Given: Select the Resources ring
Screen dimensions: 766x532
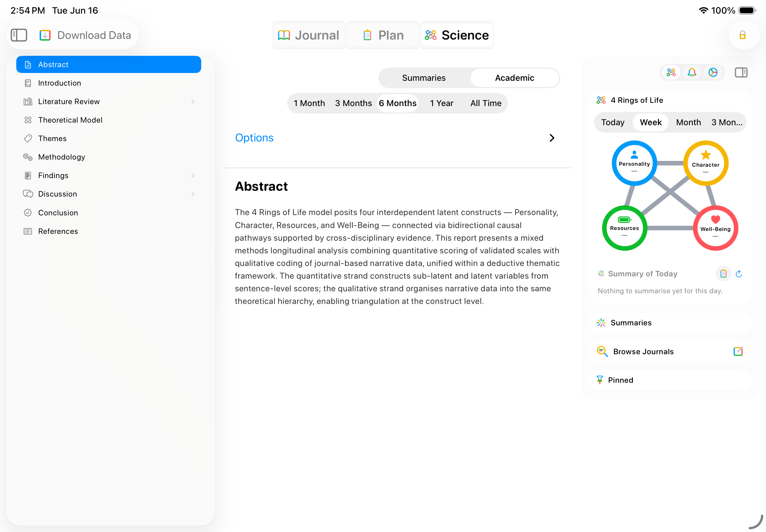Looking at the screenshot, I should pyautogui.click(x=624, y=228).
